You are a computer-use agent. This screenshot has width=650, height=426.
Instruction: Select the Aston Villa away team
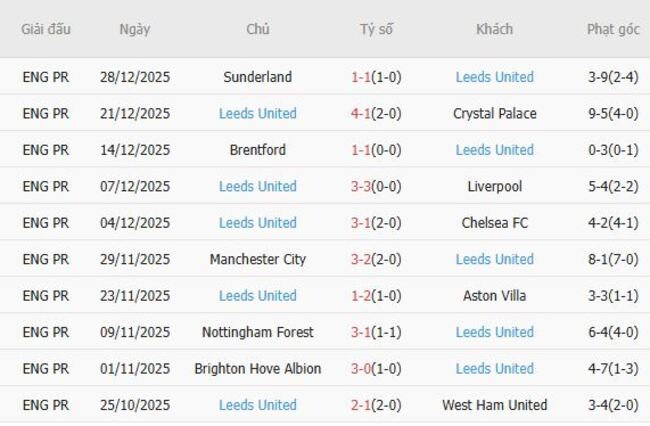[494, 296]
